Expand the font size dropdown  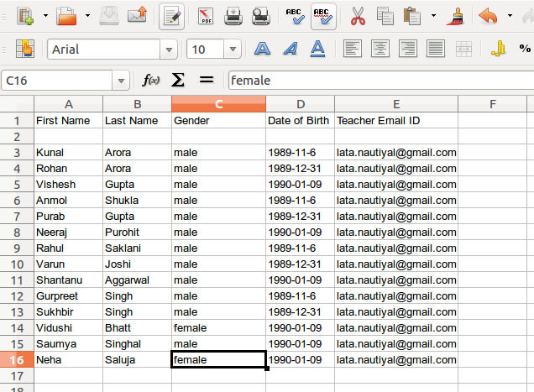point(233,50)
